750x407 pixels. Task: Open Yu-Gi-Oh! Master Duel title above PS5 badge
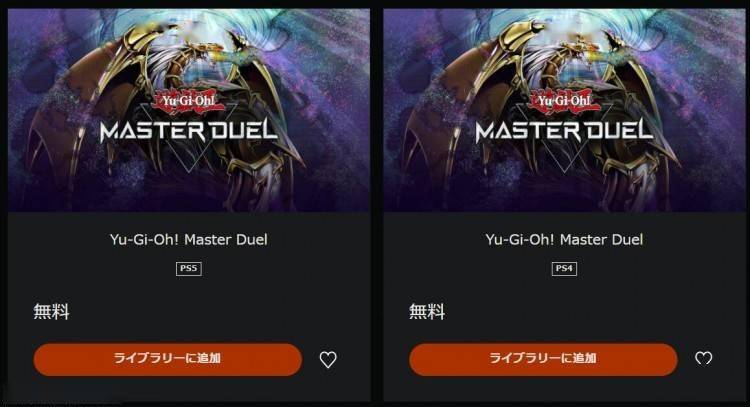[x=188, y=240]
